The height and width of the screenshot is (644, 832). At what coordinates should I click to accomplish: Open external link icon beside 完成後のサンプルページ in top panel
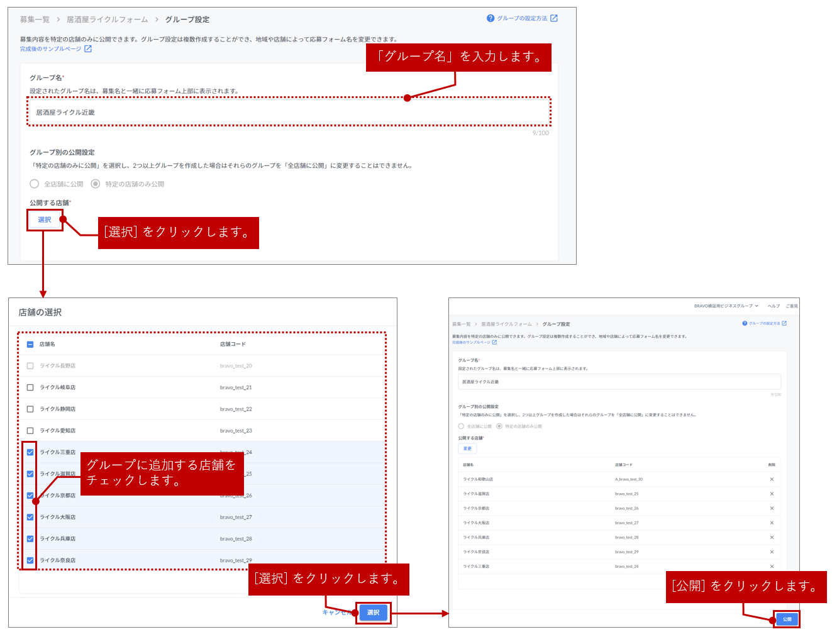tap(88, 49)
